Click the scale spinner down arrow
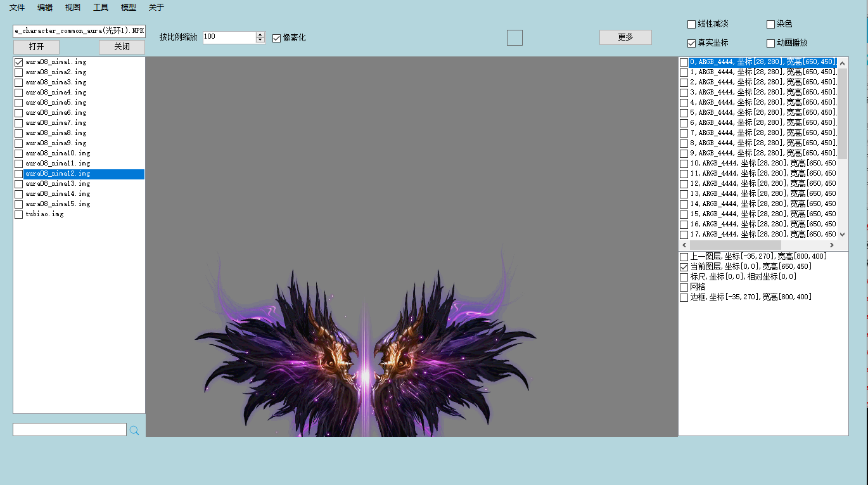This screenshot has width=868, height=485. [260, 41]
